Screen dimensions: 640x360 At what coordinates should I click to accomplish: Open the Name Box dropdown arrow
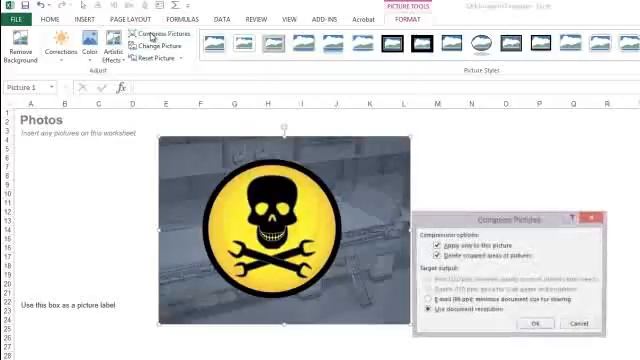coord(51,87)
